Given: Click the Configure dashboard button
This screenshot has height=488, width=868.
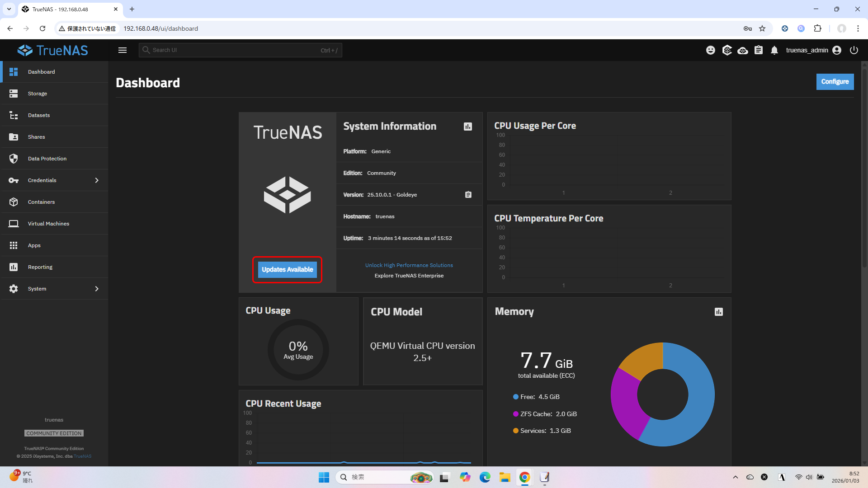Looking at the screenshot, I should tap(835, 82).
